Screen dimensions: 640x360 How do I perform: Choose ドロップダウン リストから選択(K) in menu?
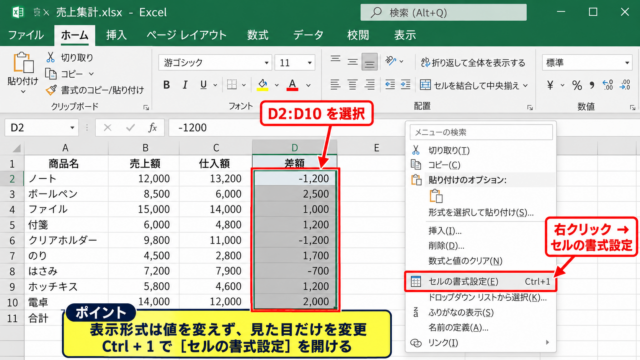coord(480,298)
